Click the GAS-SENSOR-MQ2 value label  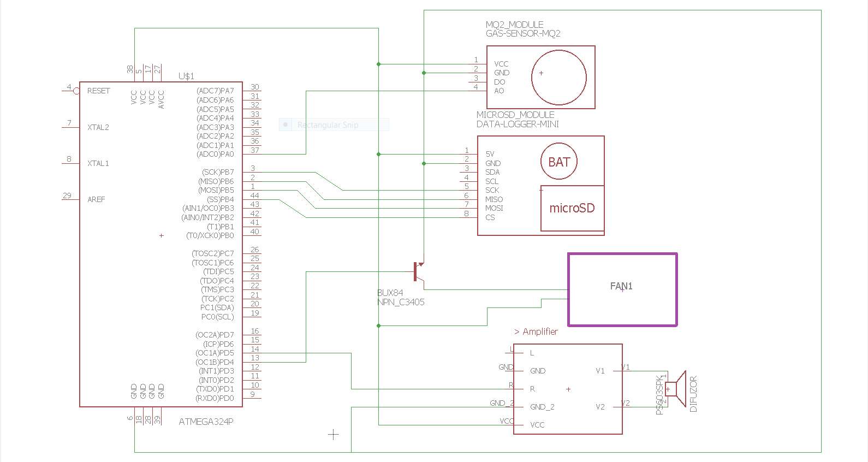pyautogui.click(x=523, y=33)
